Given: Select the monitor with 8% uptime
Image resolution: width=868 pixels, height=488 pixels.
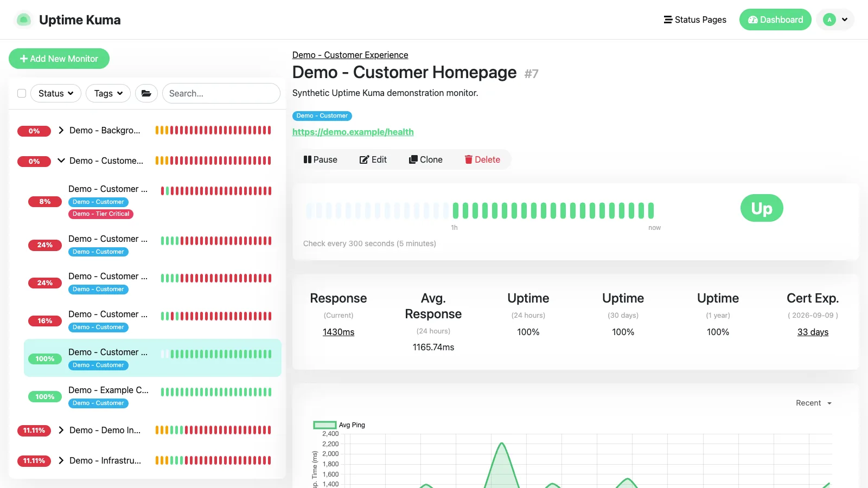Looking at the screenshot, I should pos(152,201).
